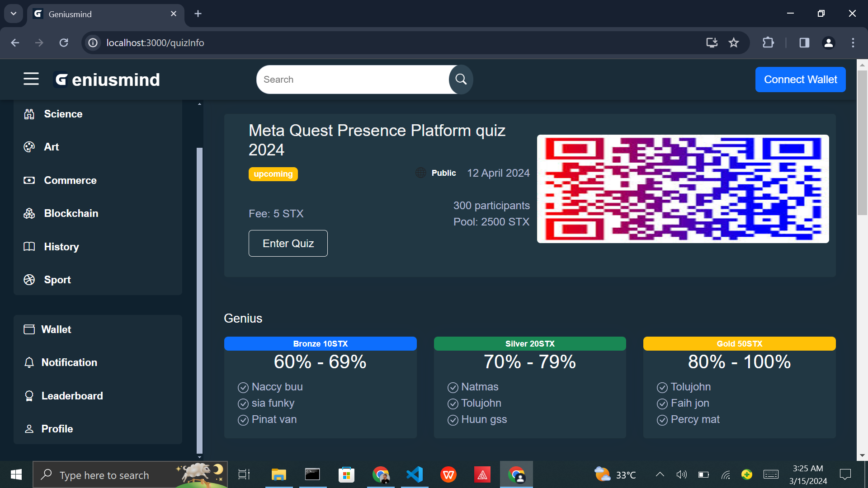This screenshot has height=488, width=868.
Task: Click the search magnifier icon
Action: tap(461, 80)
